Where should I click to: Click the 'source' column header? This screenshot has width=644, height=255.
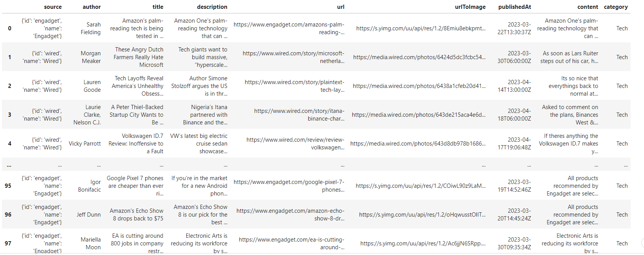click(x=53, y=7)
